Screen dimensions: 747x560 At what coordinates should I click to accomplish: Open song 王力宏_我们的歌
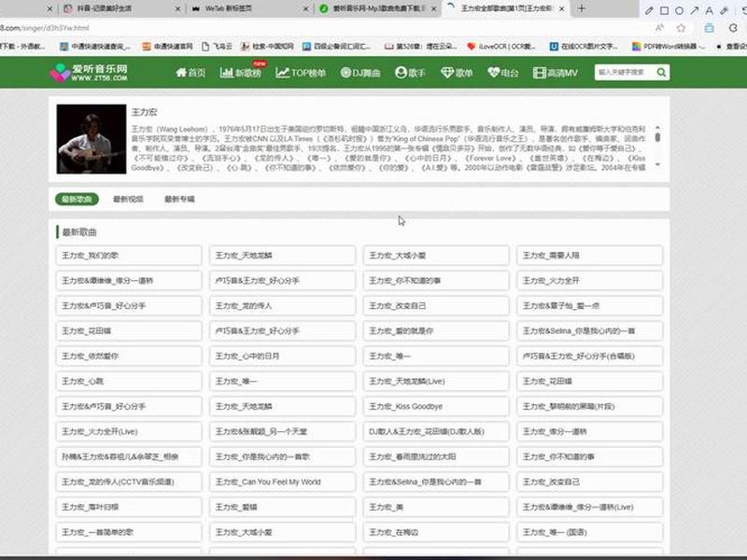click(129, 255)
